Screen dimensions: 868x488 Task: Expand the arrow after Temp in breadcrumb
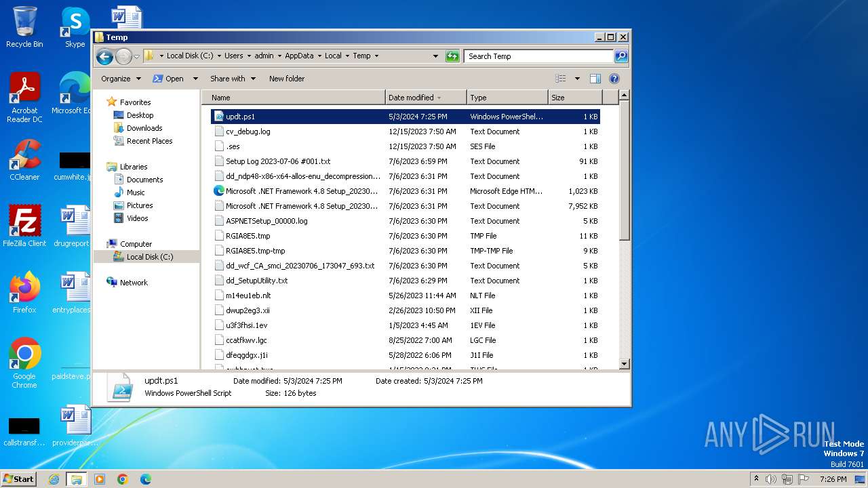point(376,56)
